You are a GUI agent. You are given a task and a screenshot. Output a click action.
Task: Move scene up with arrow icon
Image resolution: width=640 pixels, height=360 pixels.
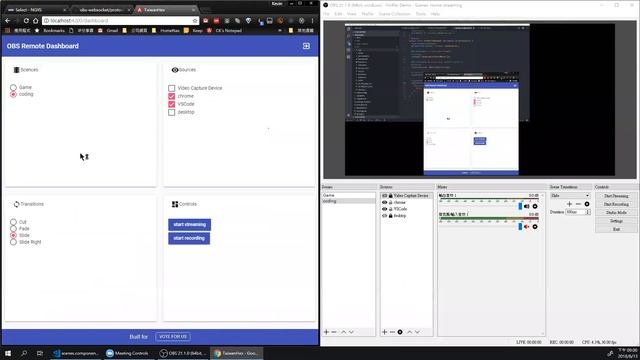point(344,332)
